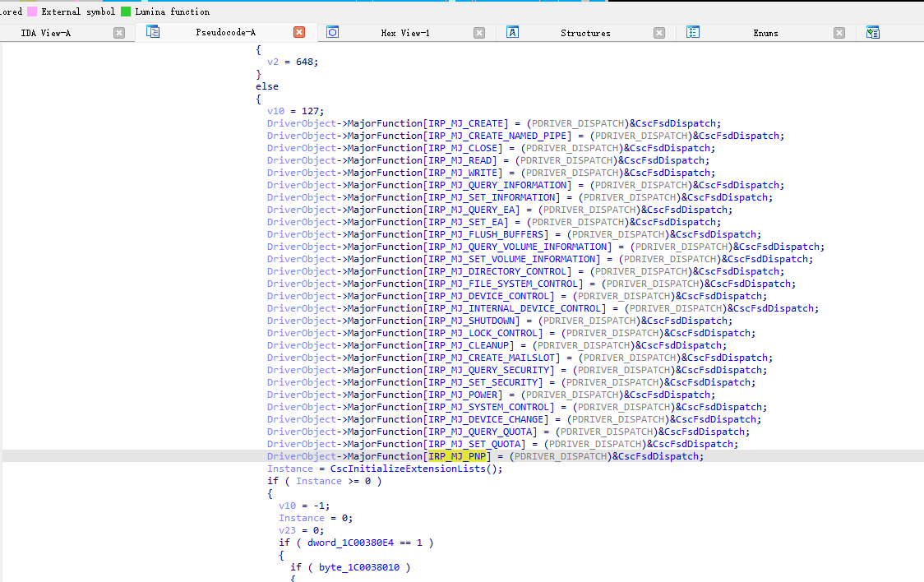Close the Hex View-1 tab
Image resolution: width=924 pixels, height=582 pixels.
(479, 33)
